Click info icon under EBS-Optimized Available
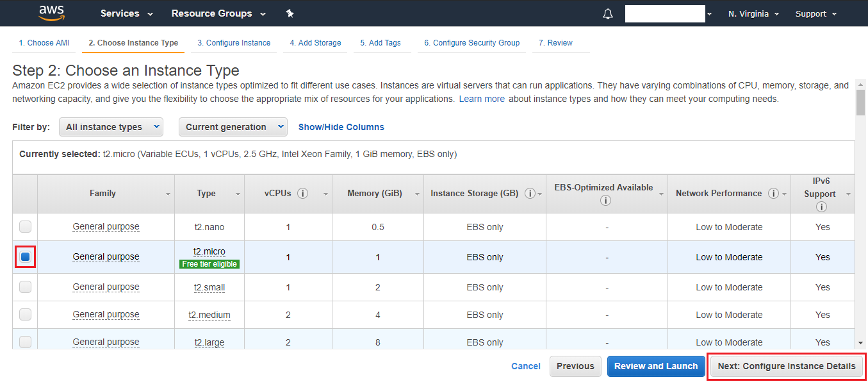This screenshot has height=384, width=868. [x=606, y=201]
